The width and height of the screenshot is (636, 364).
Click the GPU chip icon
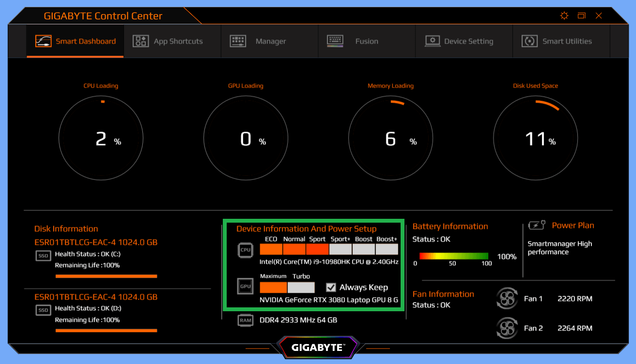tap(245, 286)
